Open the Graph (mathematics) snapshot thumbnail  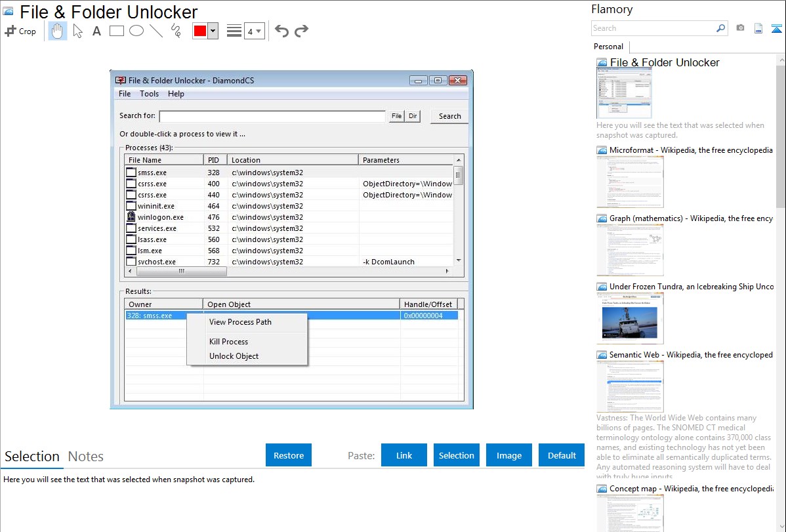pos(630,250)
